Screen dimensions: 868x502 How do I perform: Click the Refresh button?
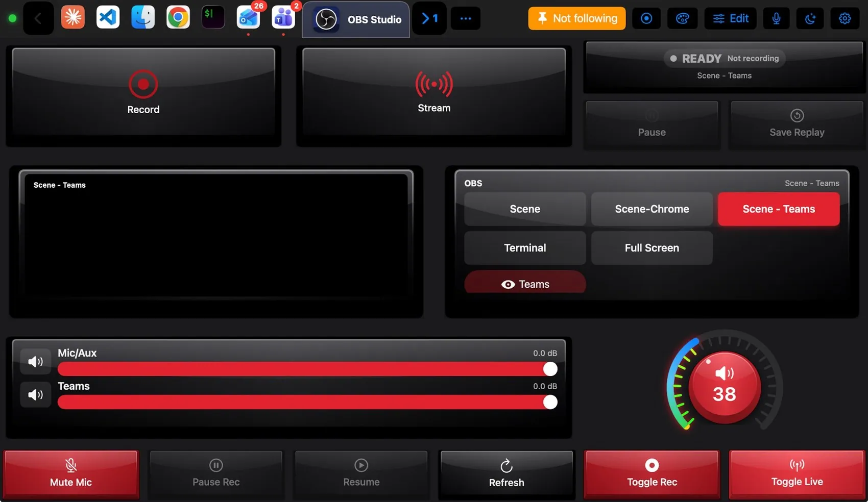tap(507, 474)
